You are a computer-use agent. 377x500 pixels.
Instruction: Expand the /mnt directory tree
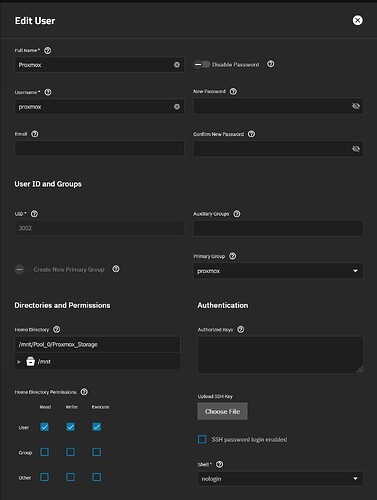[19, 361]
